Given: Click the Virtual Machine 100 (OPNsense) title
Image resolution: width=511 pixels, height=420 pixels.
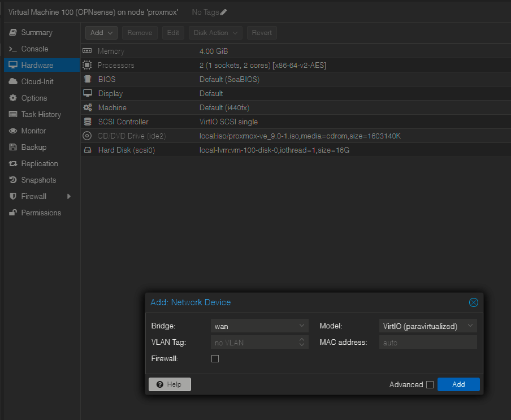Looking at the screenshot, I should [93, 12].
